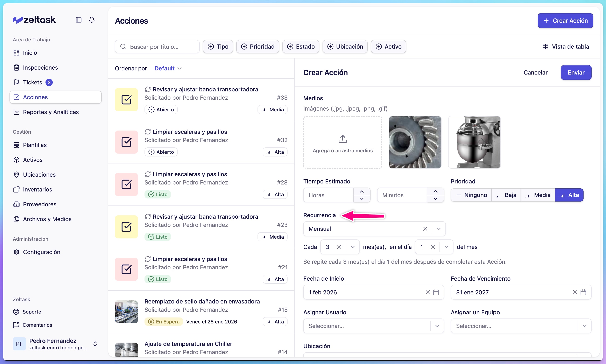Open Proveedores using the delivery icon
This screenshot has height=364, width=606.
pos(16,204)
